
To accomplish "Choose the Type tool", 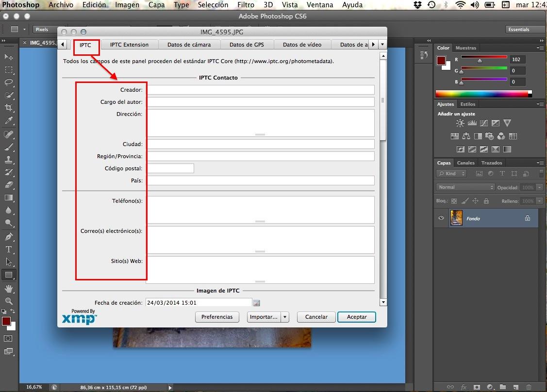I will (x=9, y=249).
